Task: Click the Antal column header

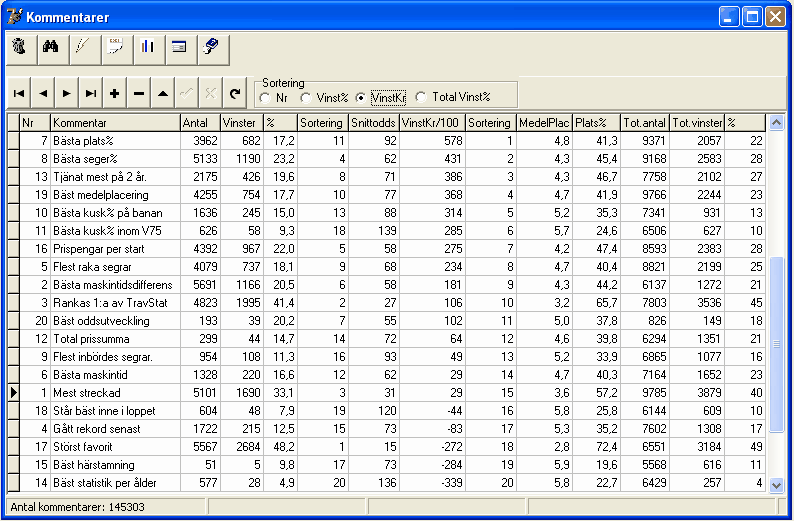Action: (201, 123)
